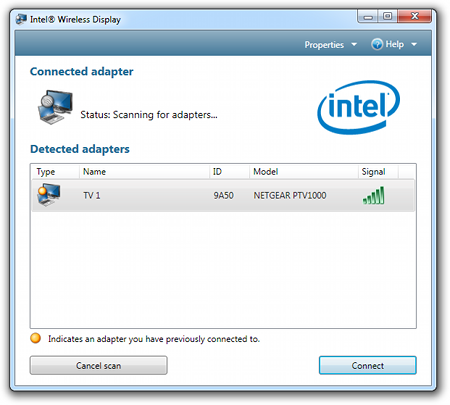Click the Connect button
The height and width of the screenshot is (405, 450).
point(368,365)
